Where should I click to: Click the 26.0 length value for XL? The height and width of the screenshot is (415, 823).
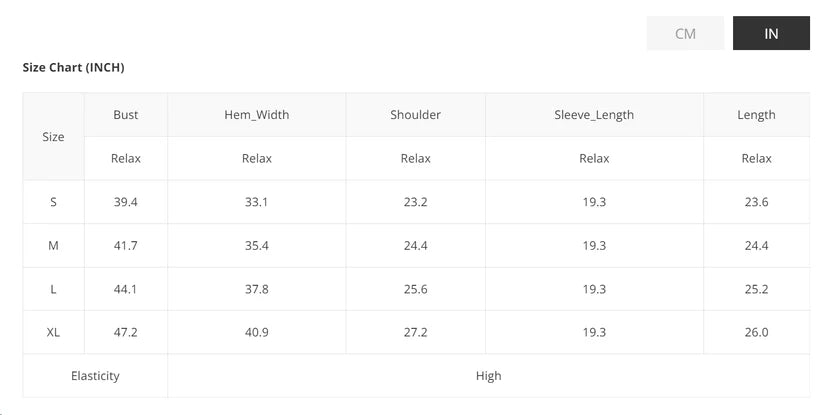coord(756,332)
